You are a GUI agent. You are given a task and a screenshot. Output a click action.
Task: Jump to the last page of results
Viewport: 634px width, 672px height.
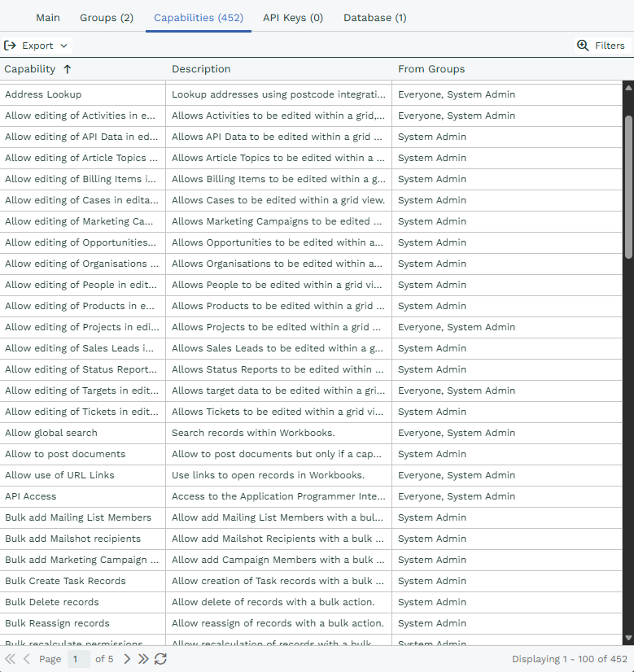[143, 659]
